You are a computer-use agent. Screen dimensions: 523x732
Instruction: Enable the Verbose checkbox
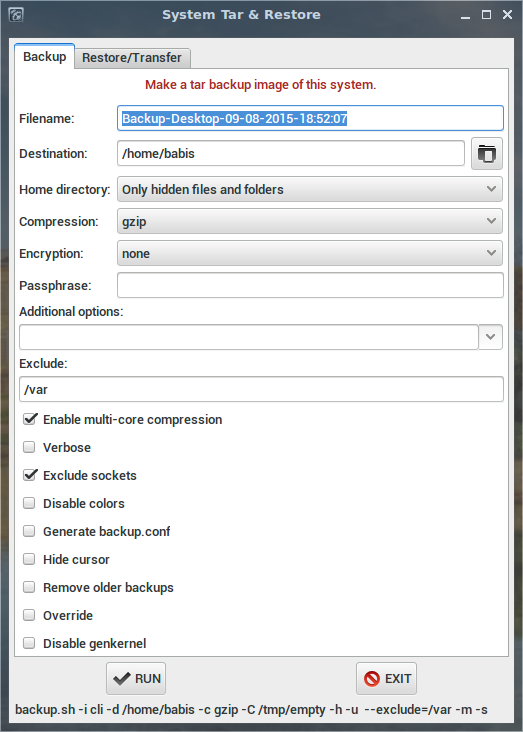coord(29,447)
